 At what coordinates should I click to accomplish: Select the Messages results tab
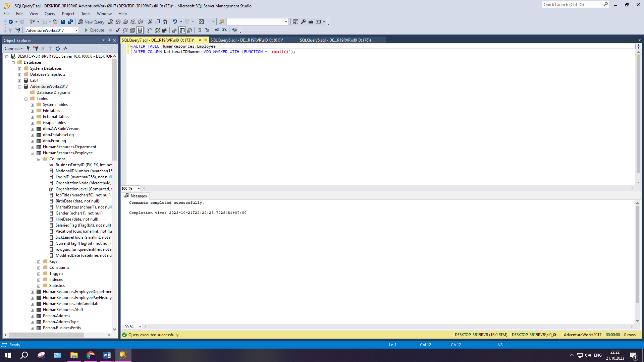pyautogui.click(x=136, y=196)
